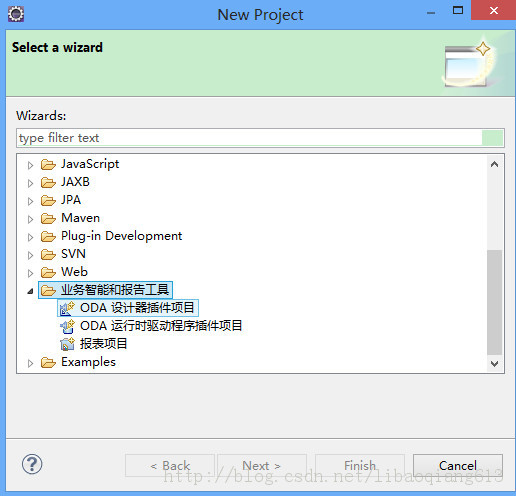
Task: Expand the JAXB category
Action: [30, 183]
